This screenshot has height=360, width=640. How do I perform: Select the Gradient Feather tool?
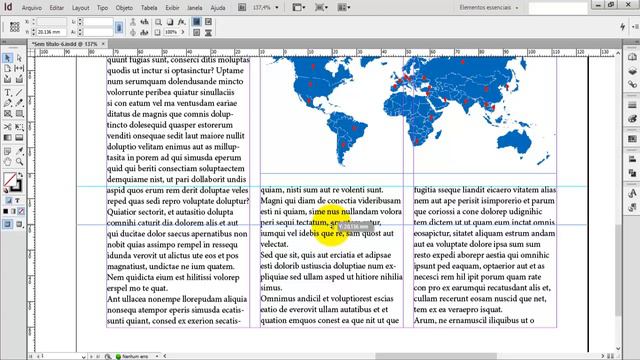click(x=19, y=138)
